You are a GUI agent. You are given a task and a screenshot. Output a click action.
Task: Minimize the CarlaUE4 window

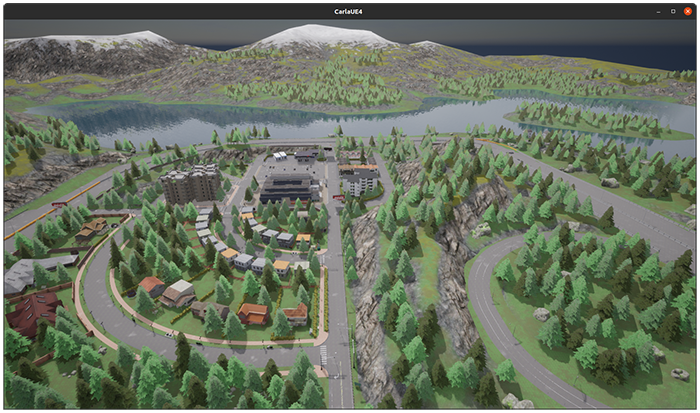pyautogui.click(x=657, y=11)
